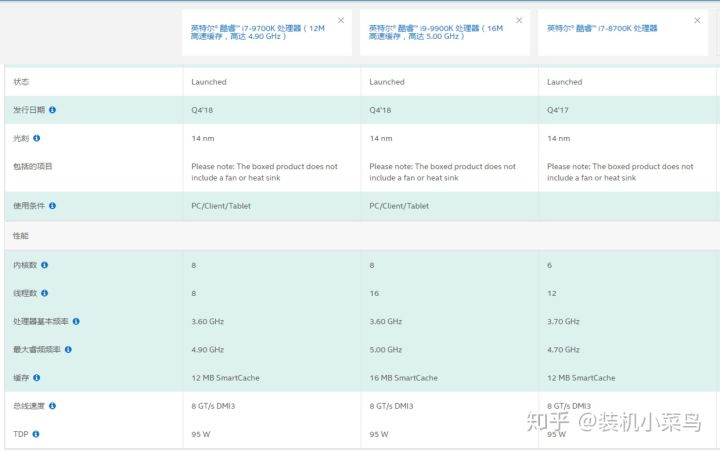Remove i7-9700K from comparison
The width and height of the screenshot is (720, 451).
(341, 20)
